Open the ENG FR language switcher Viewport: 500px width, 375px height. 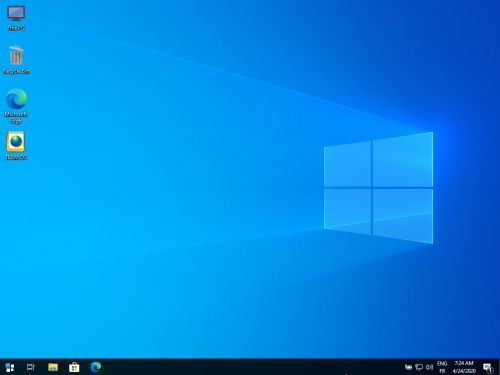tap(442, 367)
